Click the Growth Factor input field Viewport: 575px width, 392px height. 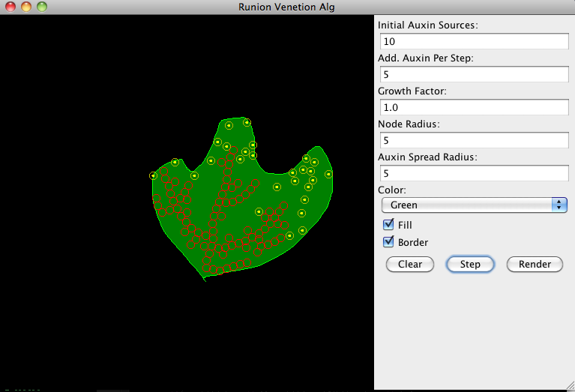(x=474, y=107)
